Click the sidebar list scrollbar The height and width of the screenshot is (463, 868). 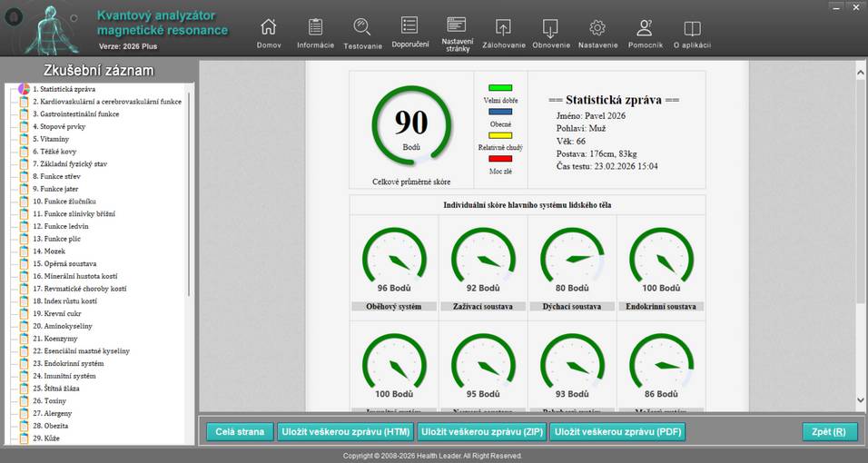190,194
